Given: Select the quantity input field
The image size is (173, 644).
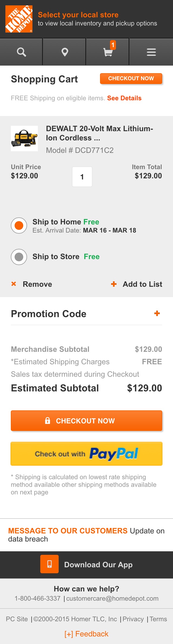Looking at the screenshot, I should click(x=82, y=176).
